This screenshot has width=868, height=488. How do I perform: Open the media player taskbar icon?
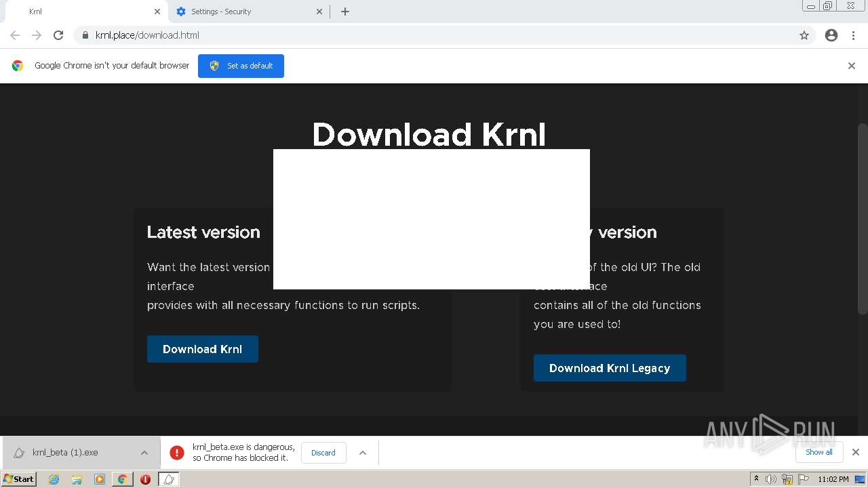coord(100,479)
